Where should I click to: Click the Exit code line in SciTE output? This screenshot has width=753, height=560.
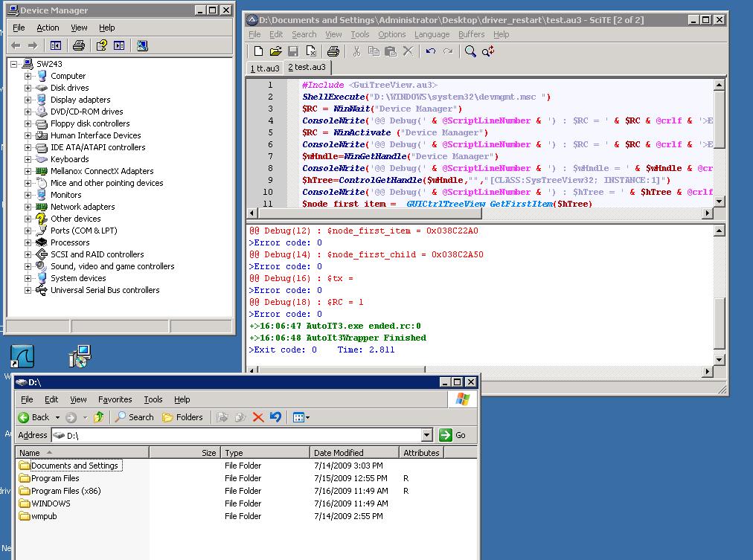pyautogui.click(x=321, y=350)
